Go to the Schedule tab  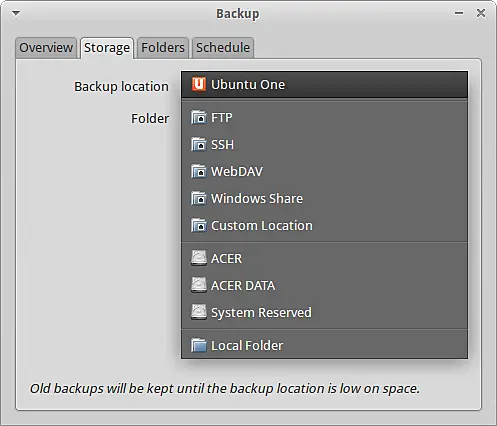(223, 48)
